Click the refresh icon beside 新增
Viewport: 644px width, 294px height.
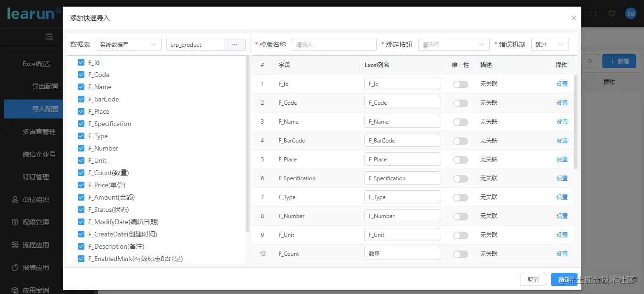tap(590, 61)
